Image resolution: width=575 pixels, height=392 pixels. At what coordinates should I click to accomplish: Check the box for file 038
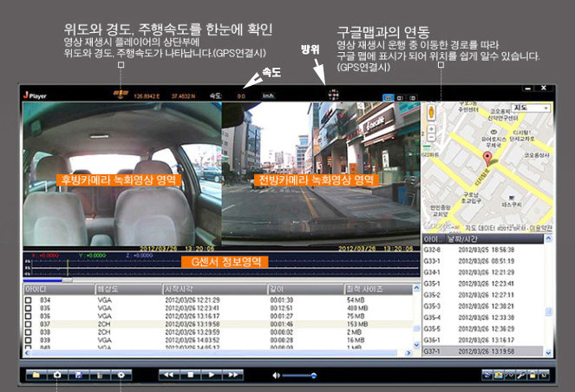tap(29, 332)
